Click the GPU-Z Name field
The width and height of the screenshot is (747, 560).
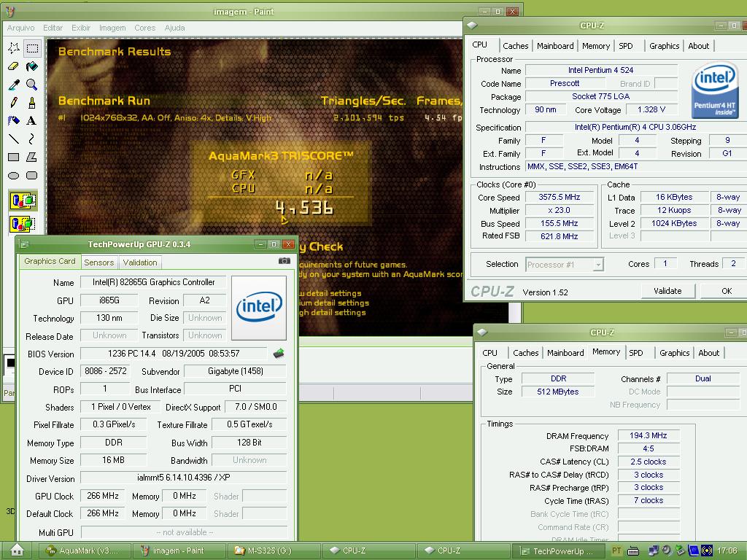pyautogui.click(x=153, y=282)
